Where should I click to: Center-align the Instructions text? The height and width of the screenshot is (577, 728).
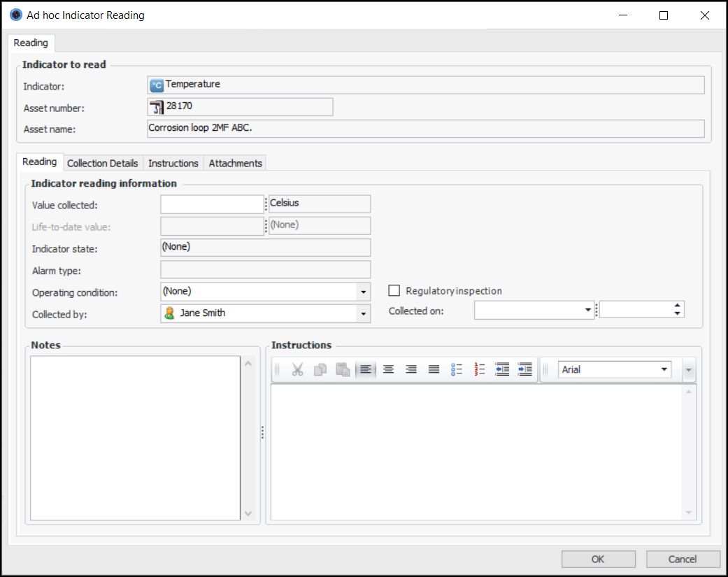[x=388, y=370]
